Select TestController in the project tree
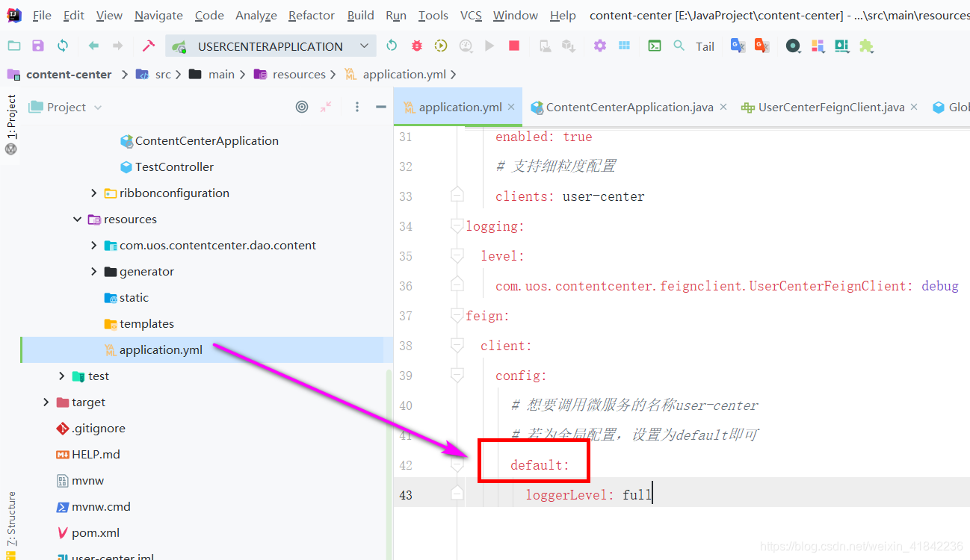 click(x=174, y=167)
